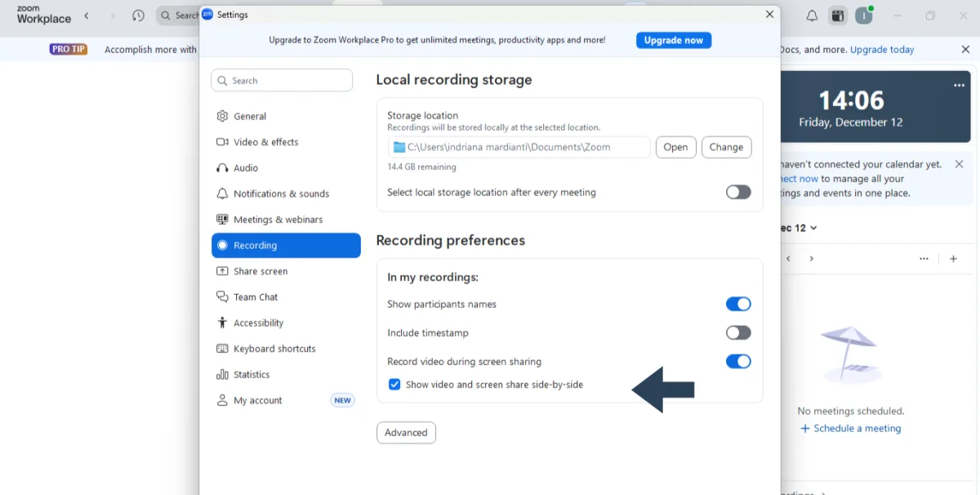Screen dimensions: 980x495
Task: Open the Audio settings section
Action: [x=245, y=168]
